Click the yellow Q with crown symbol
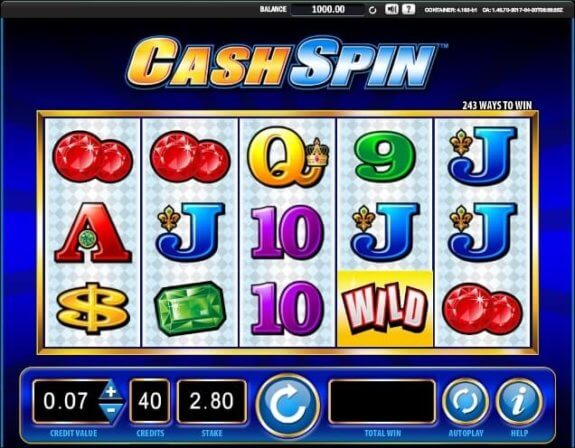The width and height of the screenshot is (575, 448). coord(288,157)
